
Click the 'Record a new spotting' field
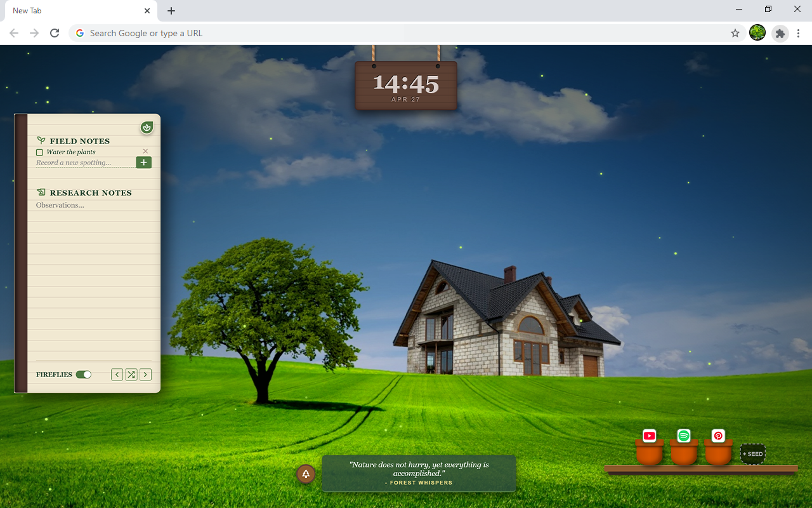pyautogui.click(x=85, y=163)
